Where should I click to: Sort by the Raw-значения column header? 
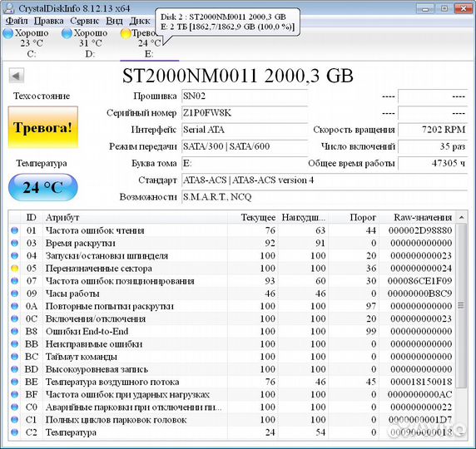click(418, 218)
